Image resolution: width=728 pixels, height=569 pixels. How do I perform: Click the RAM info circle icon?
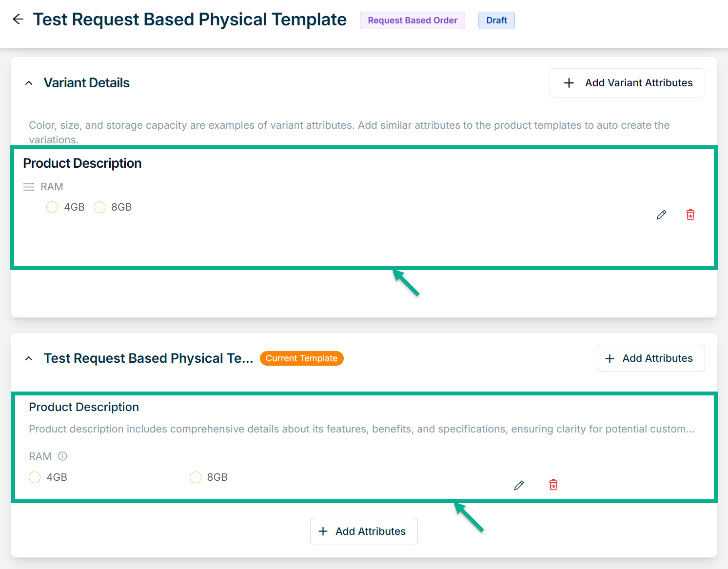pos(62,456)
